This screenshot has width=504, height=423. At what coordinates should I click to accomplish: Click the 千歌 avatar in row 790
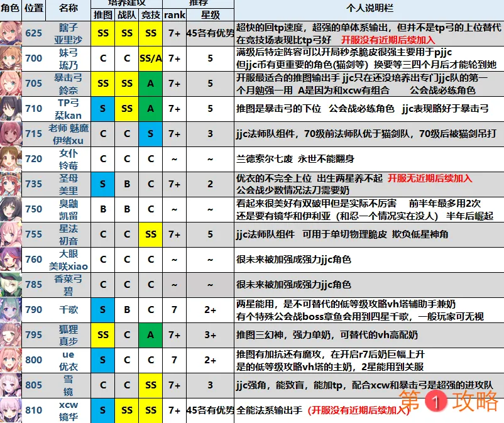click(11, 310)
